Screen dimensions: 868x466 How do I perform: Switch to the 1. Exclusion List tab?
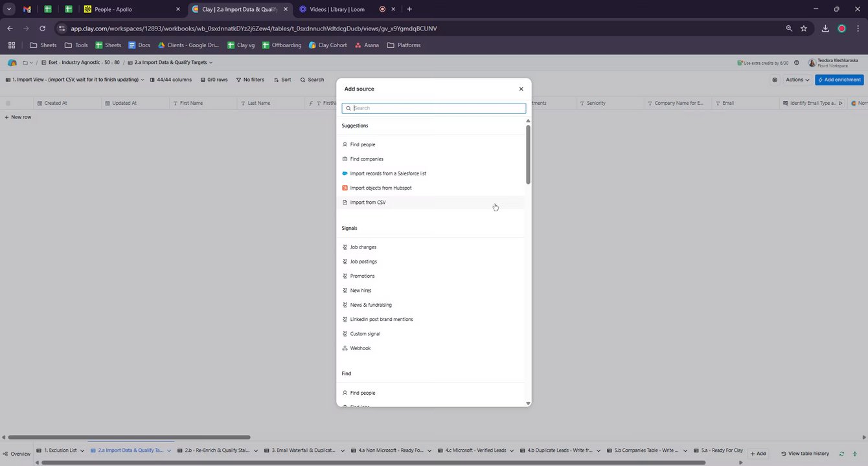60,450
